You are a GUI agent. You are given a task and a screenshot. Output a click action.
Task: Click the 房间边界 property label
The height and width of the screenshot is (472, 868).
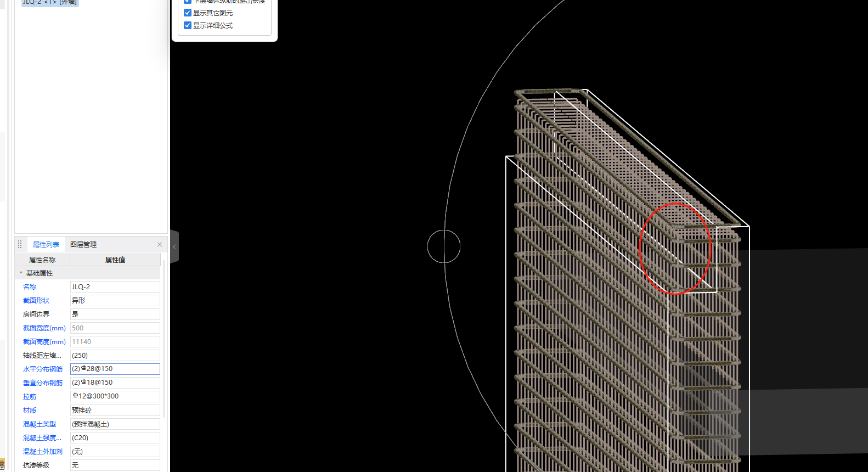click(x=36, y=314)
